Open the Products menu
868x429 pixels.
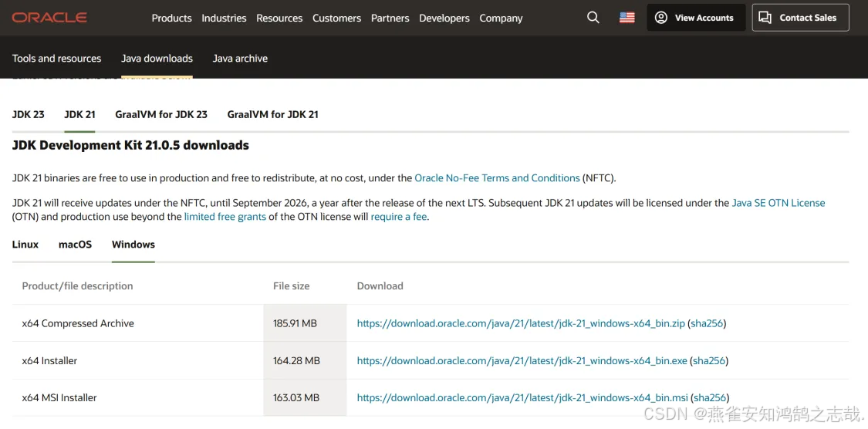[171, 19]
